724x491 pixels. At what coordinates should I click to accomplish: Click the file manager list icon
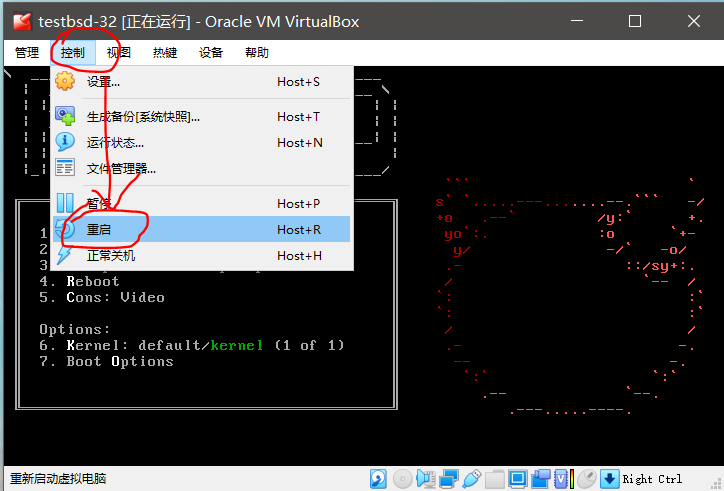65,168
